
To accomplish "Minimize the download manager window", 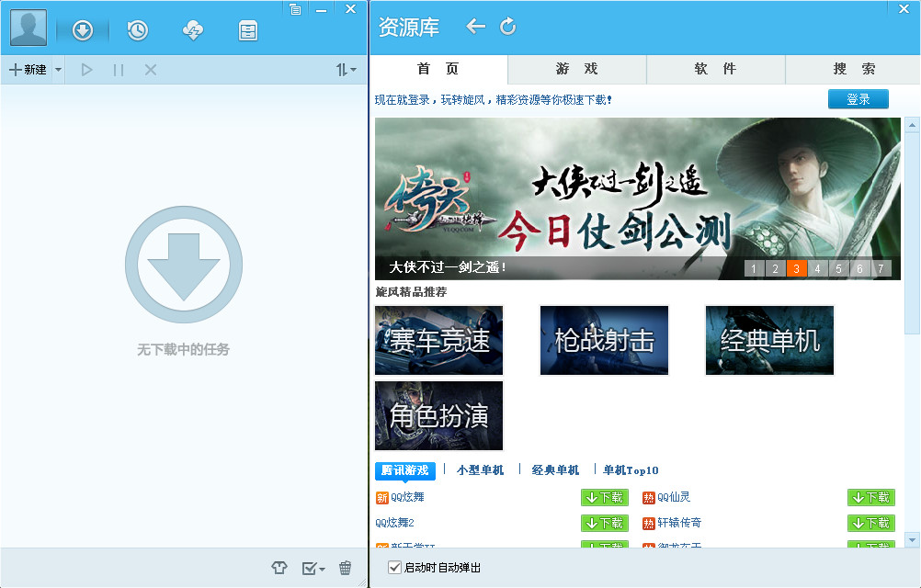I will pos(321,9).
